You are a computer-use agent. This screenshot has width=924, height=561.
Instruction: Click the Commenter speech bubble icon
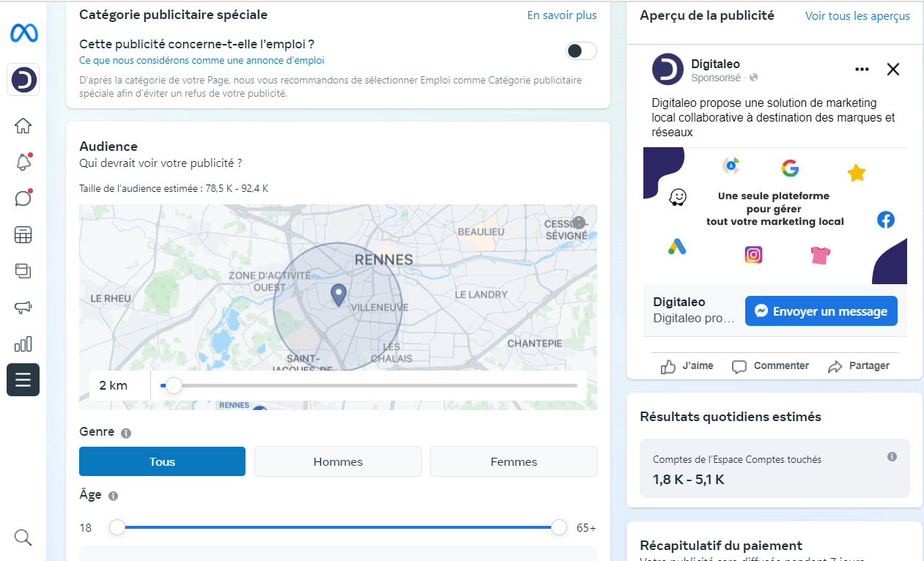point(739,367)
